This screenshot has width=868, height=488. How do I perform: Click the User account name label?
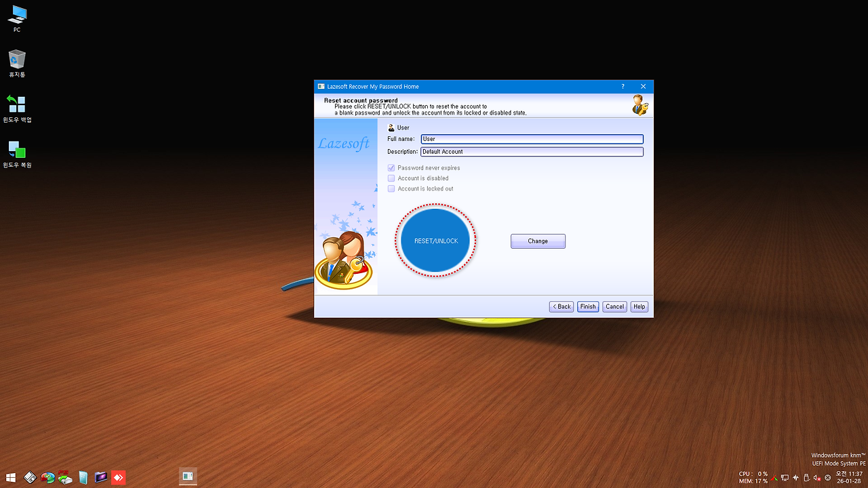click(403, 127)
